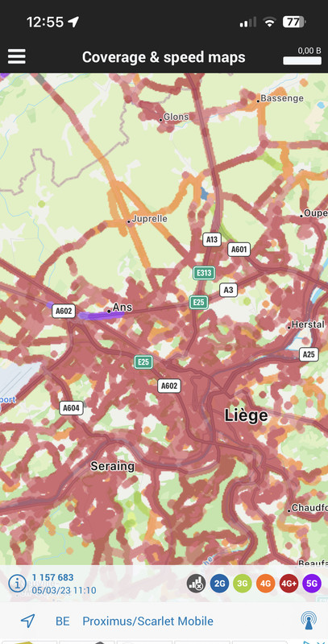The height and width of the screenshot is (644, 328).
Task: Select the A602 badge near Ans
Action: pos(64,311)
